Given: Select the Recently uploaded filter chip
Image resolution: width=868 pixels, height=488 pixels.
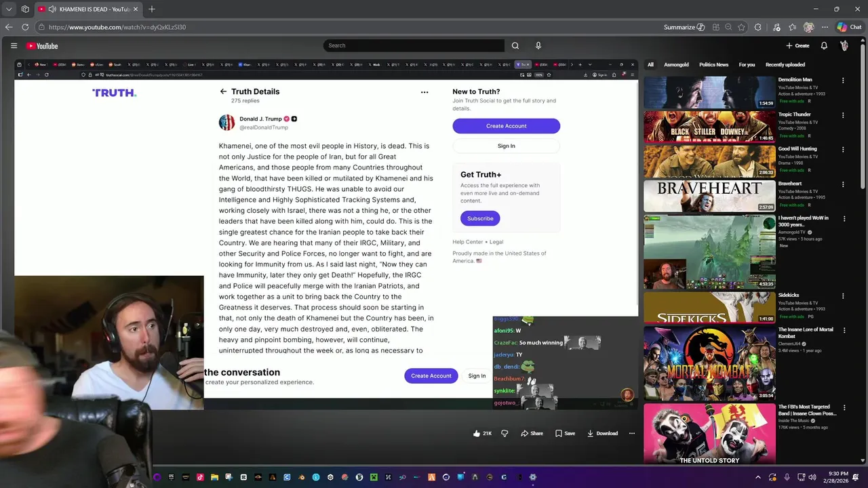Looking at the screenshot, I should [785, 64].
